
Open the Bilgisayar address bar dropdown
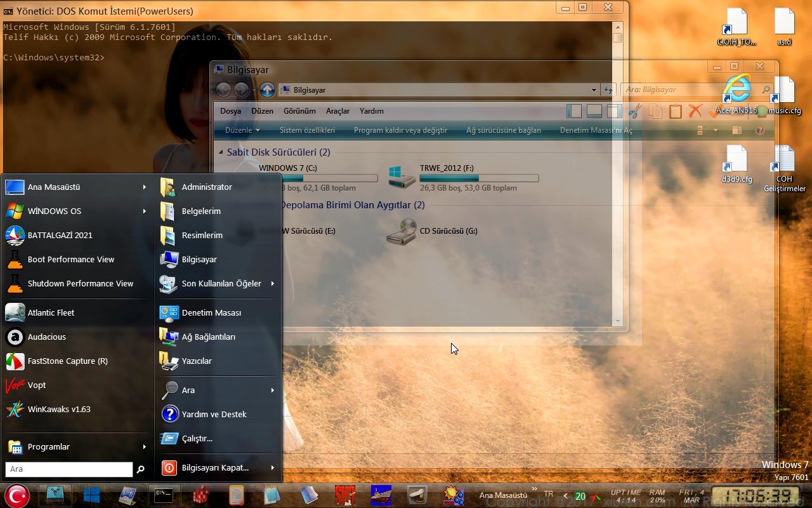(x=594, y=90)
